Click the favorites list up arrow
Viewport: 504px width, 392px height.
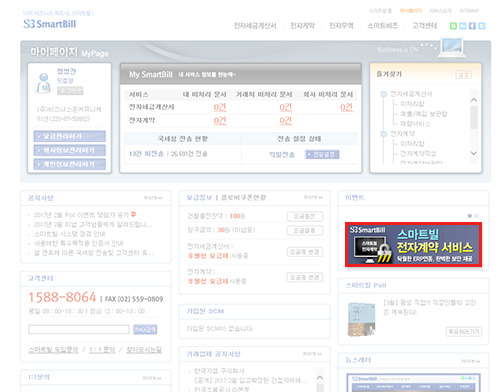point(474,100)
